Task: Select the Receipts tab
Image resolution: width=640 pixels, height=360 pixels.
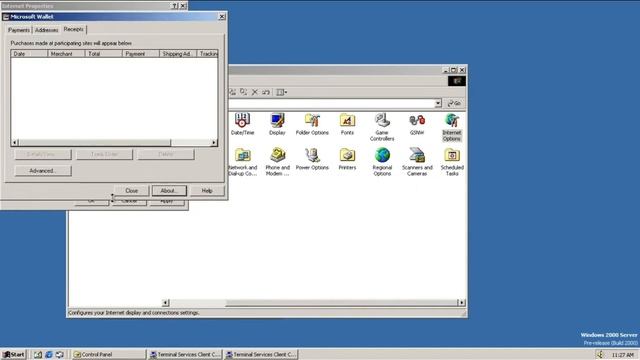Action: (73, 29)
